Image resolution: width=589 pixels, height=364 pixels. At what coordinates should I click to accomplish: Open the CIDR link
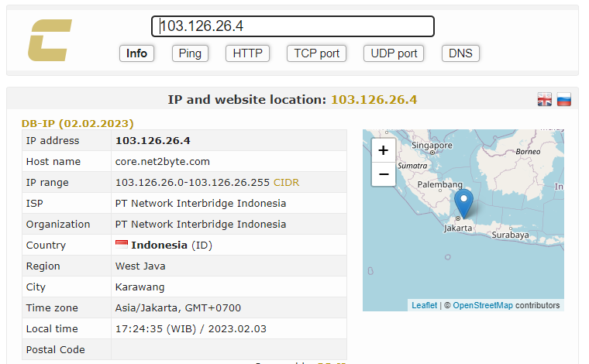point(286,183)
